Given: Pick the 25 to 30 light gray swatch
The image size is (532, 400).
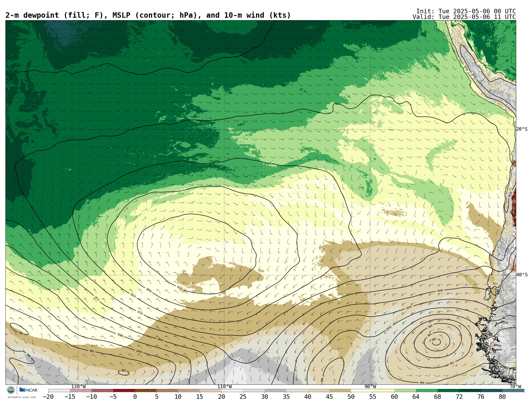Looking at the screenshot, I should click(254, 391).
